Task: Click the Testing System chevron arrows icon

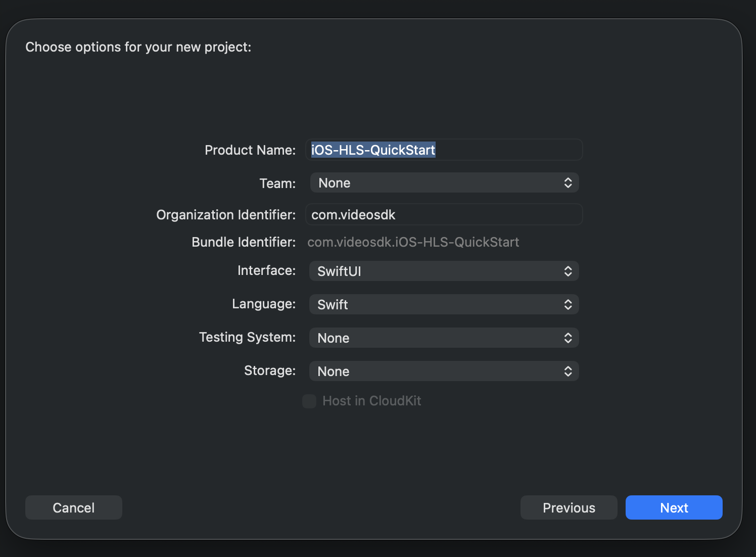Action: 568,338
